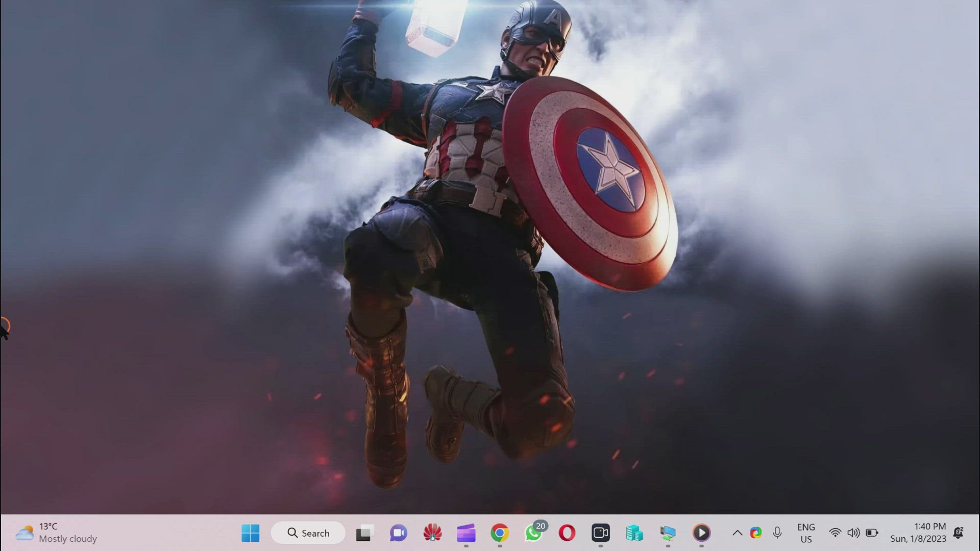Open the weather widget showing 13°C
This screenshot has height=551, width=980.
pyautogui.click(x=56, y=533)
